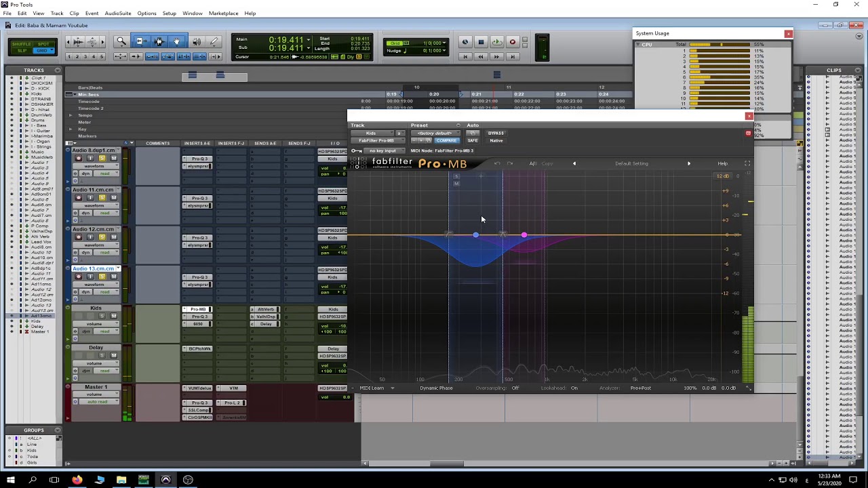Click the Play transport button
Screen dimensions: 868x488
(x=496, y=42)
